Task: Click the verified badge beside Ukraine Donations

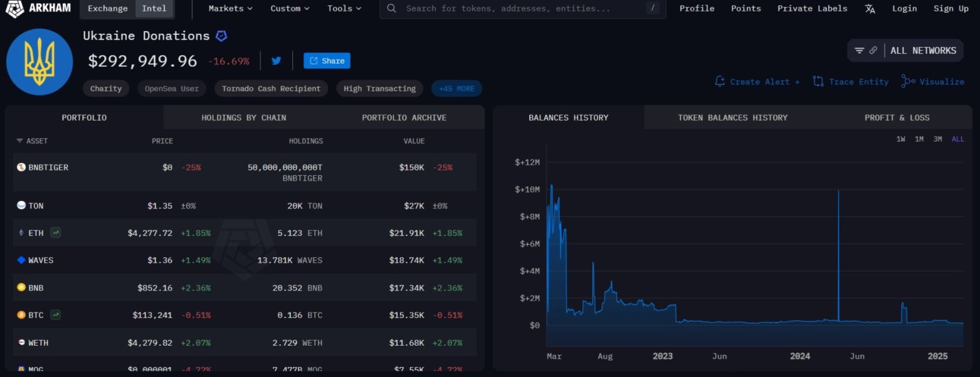Action: click(x=222, y=36)
